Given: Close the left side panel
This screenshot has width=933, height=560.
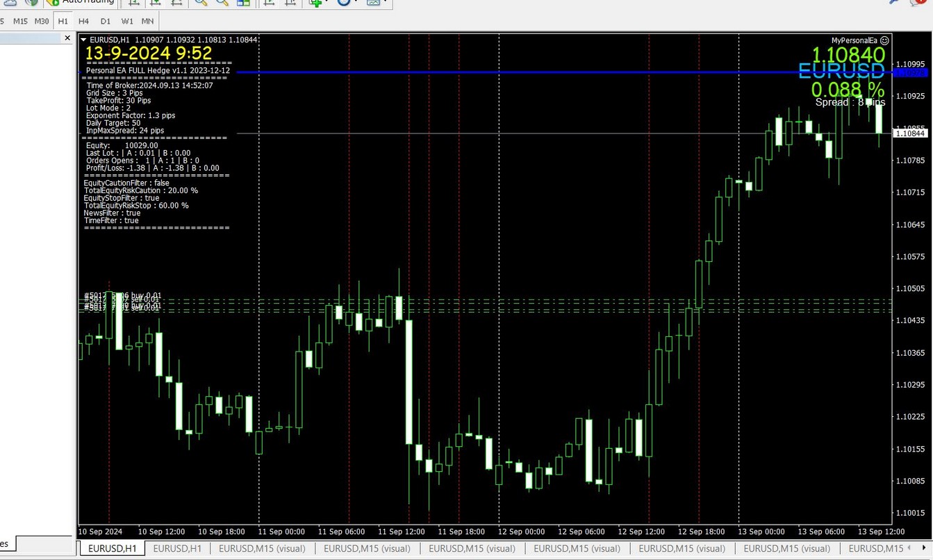Looking at the screenshot, I should (x=67, y=38).
